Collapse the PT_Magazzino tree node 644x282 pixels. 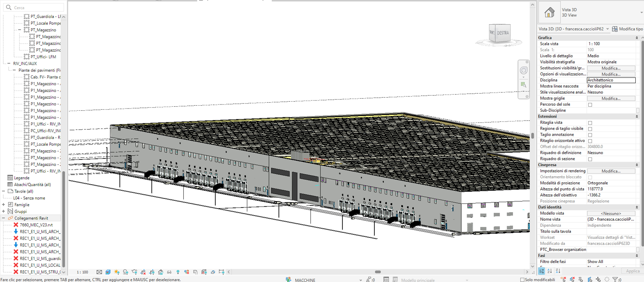click(19, 30)
